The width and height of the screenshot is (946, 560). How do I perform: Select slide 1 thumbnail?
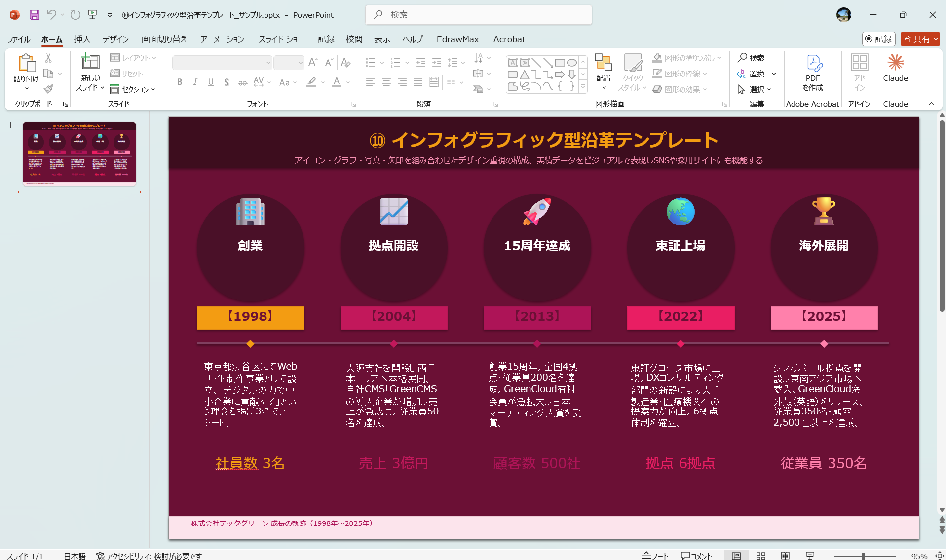[79, 154]
